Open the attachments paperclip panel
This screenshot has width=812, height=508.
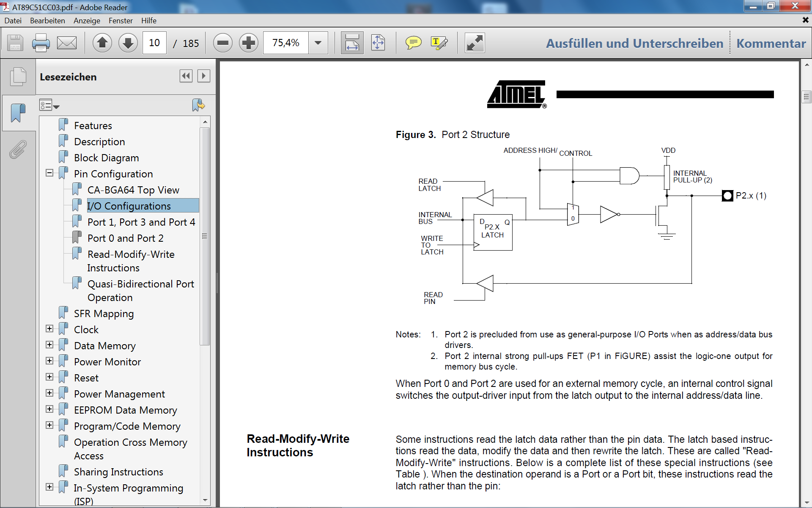[x=18, y=149]
